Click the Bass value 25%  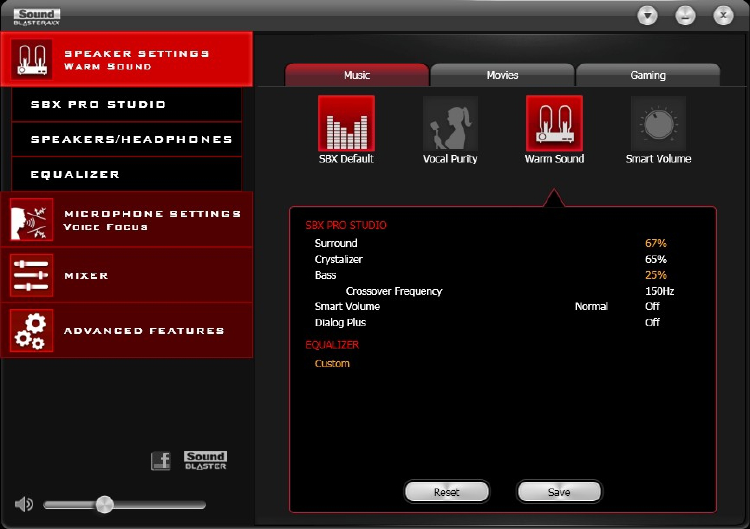click(655, 275)
